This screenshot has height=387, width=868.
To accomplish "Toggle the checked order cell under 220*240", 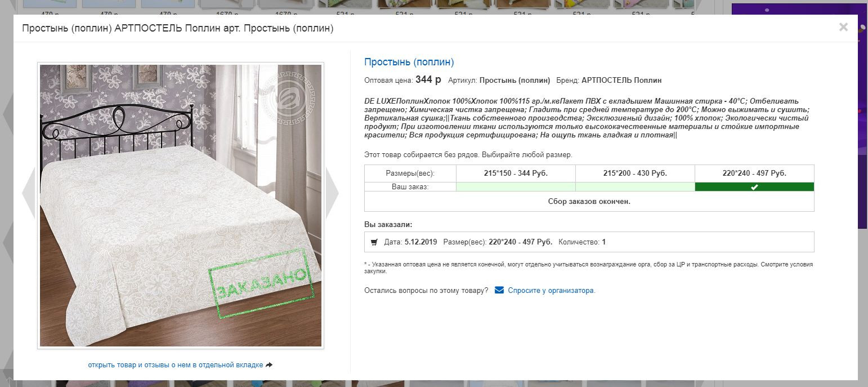I will click(754, 187).
